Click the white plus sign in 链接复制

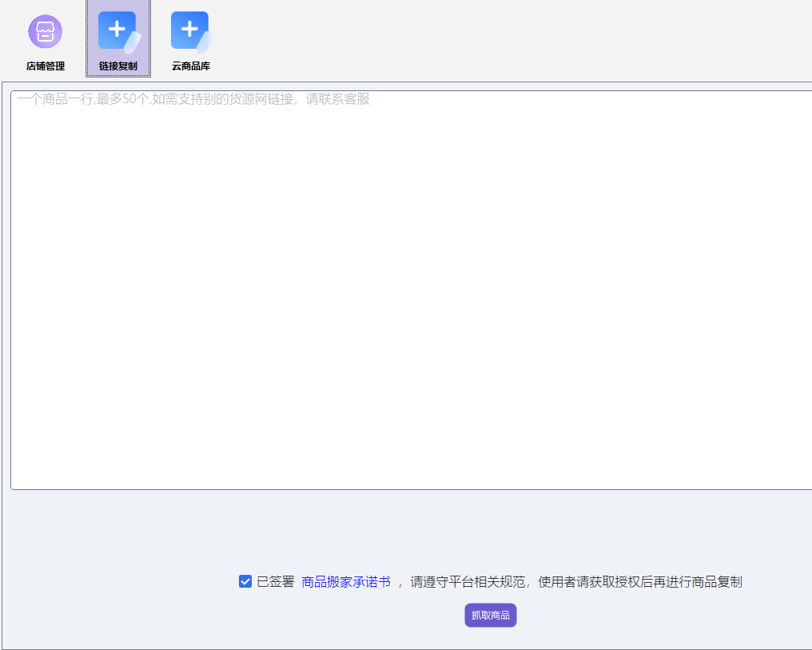[116, 30]
